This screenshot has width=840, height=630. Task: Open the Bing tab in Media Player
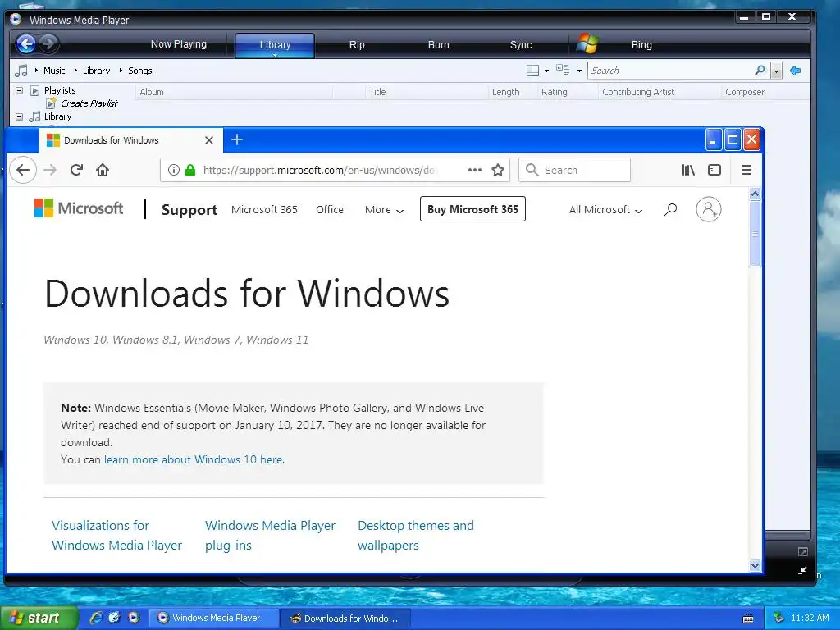(641, 45)
